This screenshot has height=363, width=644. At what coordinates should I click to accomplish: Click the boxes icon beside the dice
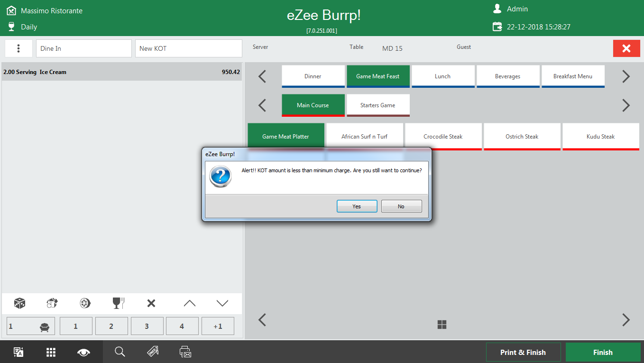pyautogui.click(x=52, y=303)
